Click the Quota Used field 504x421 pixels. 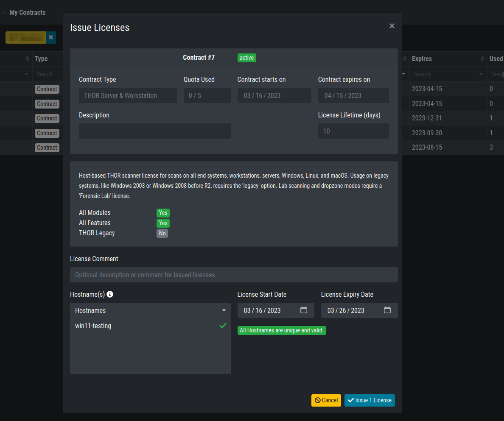pyautogui.click(x=207, y=95)
